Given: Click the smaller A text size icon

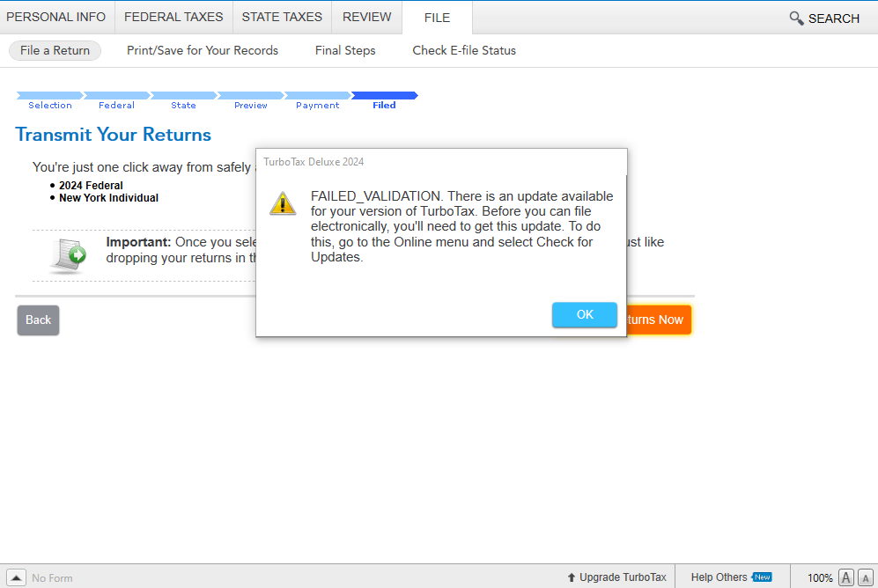Looking at the screenshot, I should coord(865,578).
